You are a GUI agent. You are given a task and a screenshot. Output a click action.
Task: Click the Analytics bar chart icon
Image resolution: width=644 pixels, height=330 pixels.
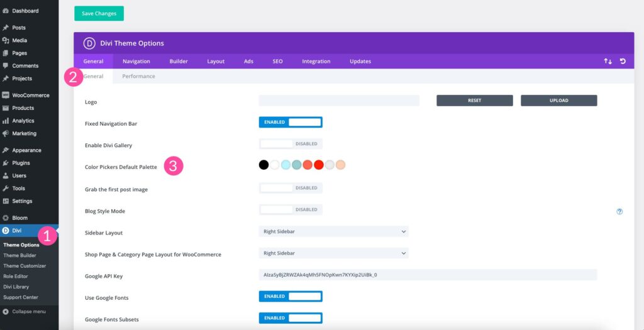[5, 121]
